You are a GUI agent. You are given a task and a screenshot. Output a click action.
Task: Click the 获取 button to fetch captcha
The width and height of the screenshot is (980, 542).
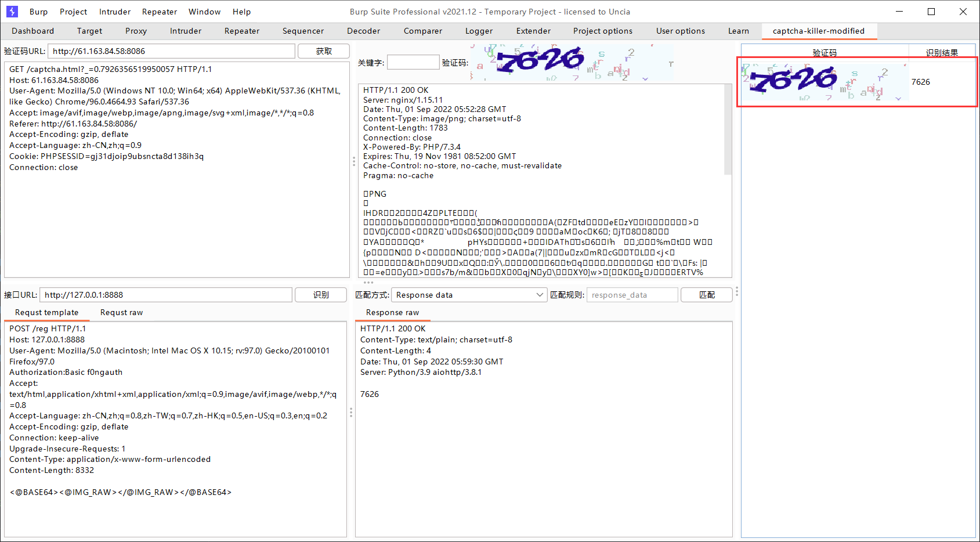pos(324,51)
